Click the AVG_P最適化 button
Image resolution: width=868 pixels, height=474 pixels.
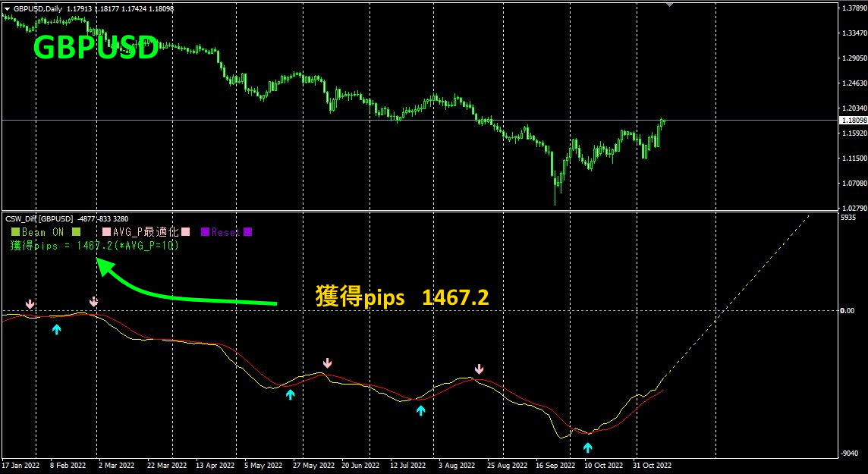146,232
